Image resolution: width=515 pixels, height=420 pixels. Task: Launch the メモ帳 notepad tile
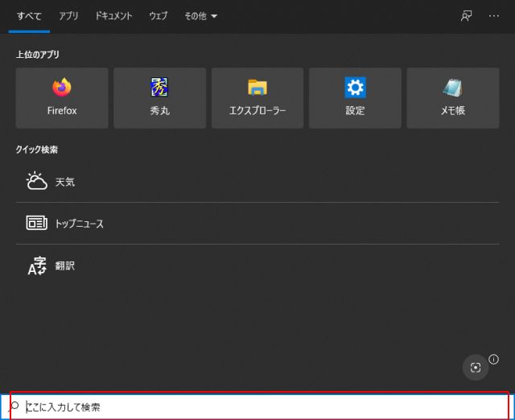pyautogui.click(x=452, y=97)
